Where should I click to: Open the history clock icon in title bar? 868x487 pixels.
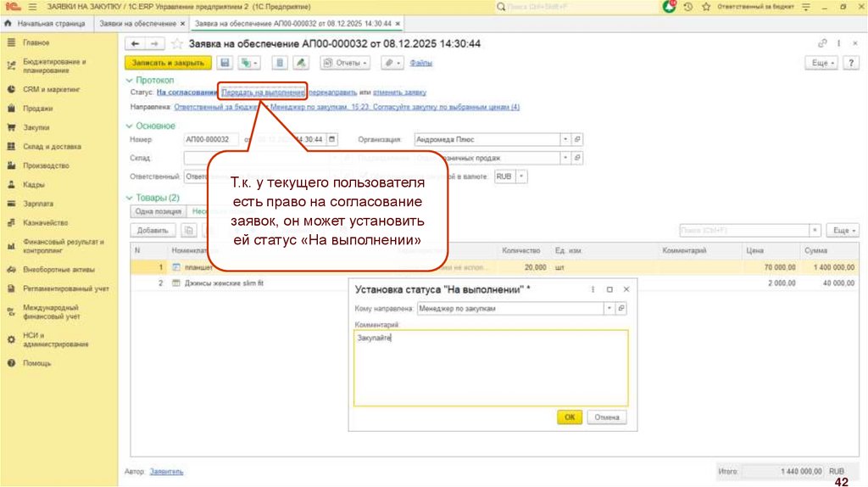(x=688, y=7)
